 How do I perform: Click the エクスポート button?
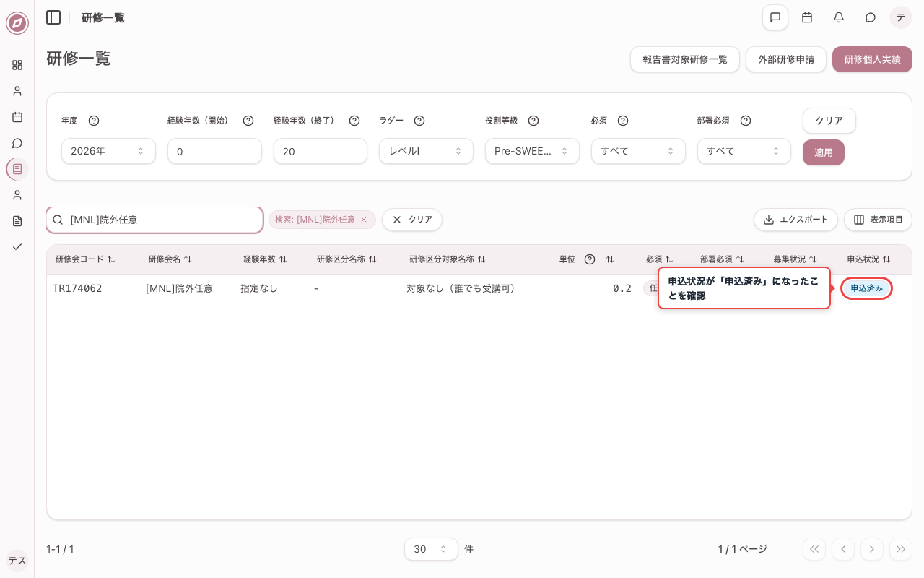tap(796, 220)
